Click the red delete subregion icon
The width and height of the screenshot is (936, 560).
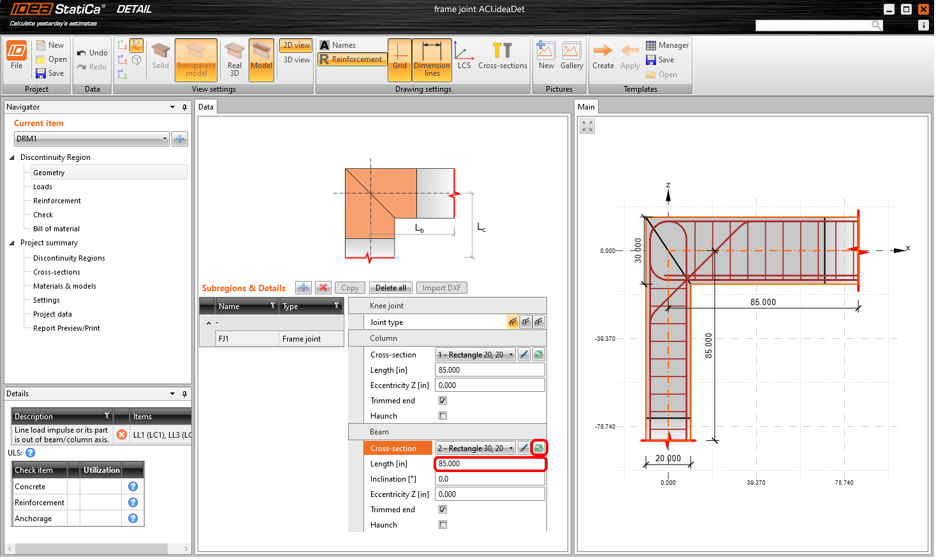323,288
